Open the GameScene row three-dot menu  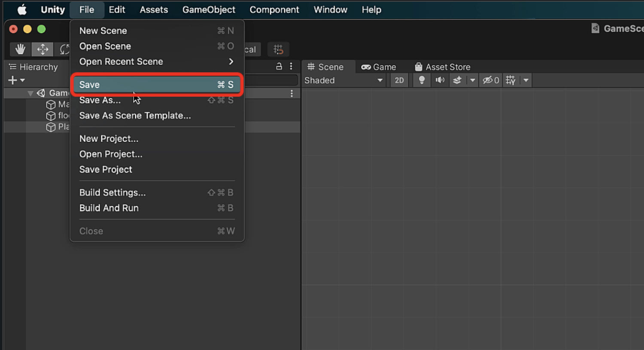click(292, 93)
